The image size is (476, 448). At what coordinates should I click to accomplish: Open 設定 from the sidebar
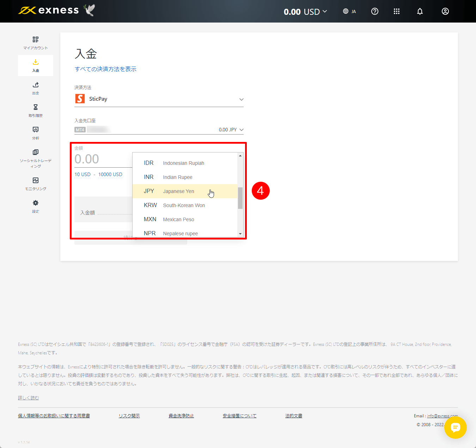(35, 206)
